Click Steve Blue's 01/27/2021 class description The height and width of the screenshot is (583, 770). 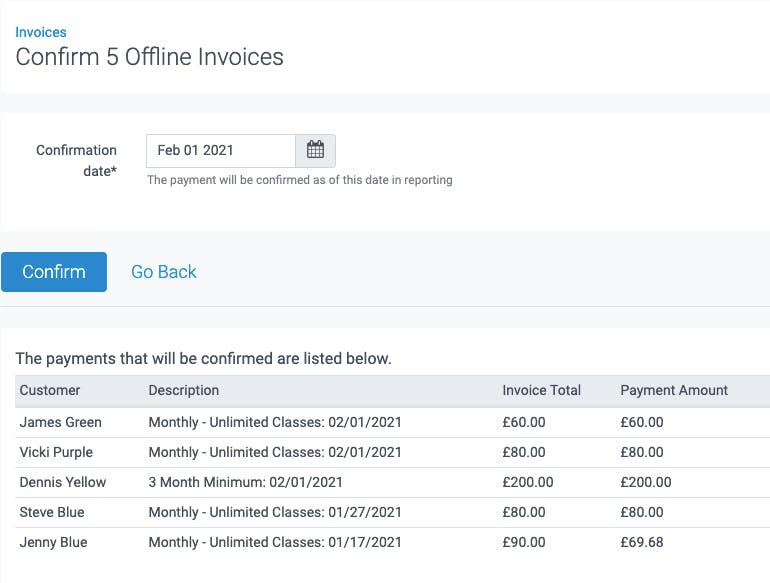275,512
